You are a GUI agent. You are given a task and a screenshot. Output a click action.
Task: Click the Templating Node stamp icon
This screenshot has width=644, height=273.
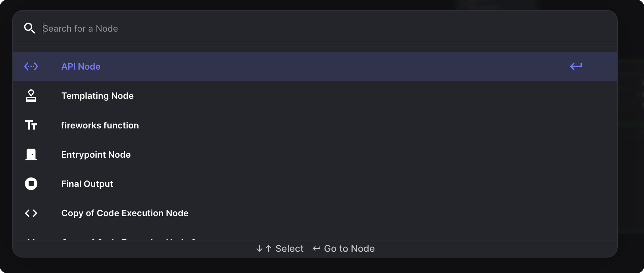pyautogui.click(x=31, y=96)
